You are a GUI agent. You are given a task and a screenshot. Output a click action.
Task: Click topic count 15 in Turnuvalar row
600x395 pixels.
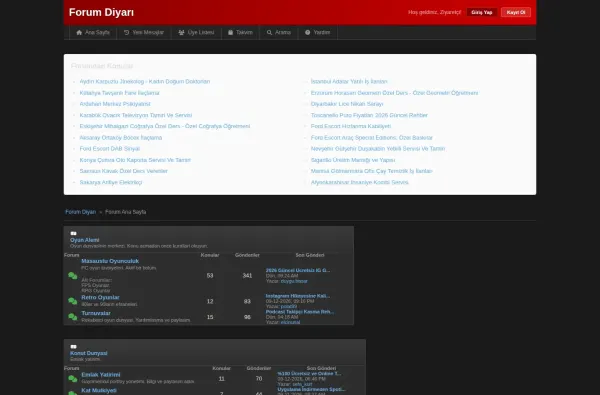(x=210, y=317)
